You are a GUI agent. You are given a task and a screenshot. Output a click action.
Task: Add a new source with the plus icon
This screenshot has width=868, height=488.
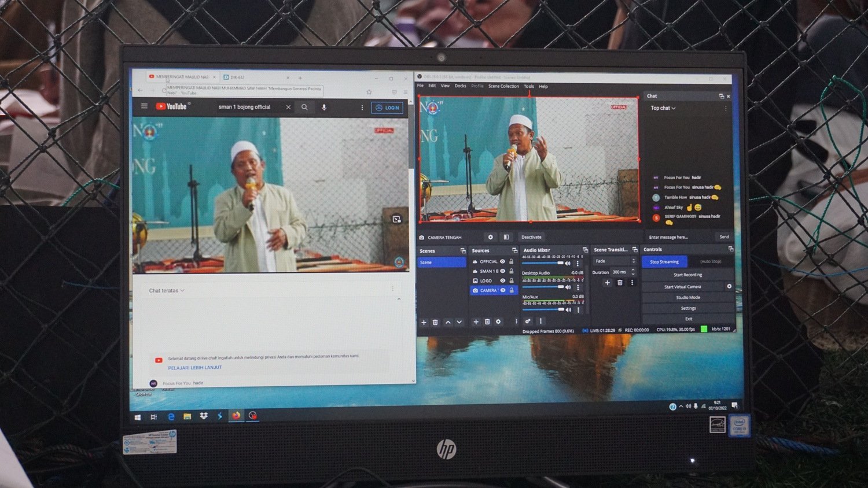[x=476, y=322]
